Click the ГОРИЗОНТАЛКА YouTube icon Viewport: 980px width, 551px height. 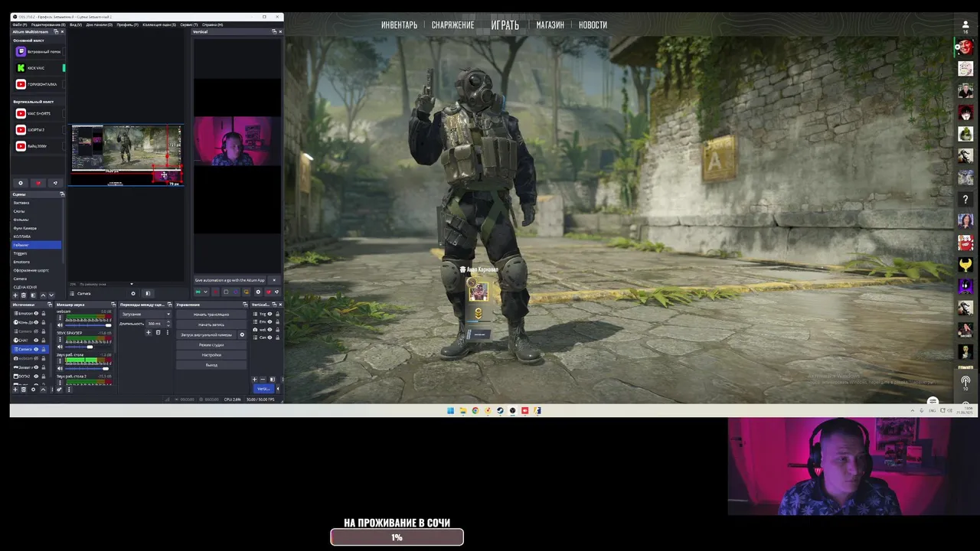click(x=21, y=84)
